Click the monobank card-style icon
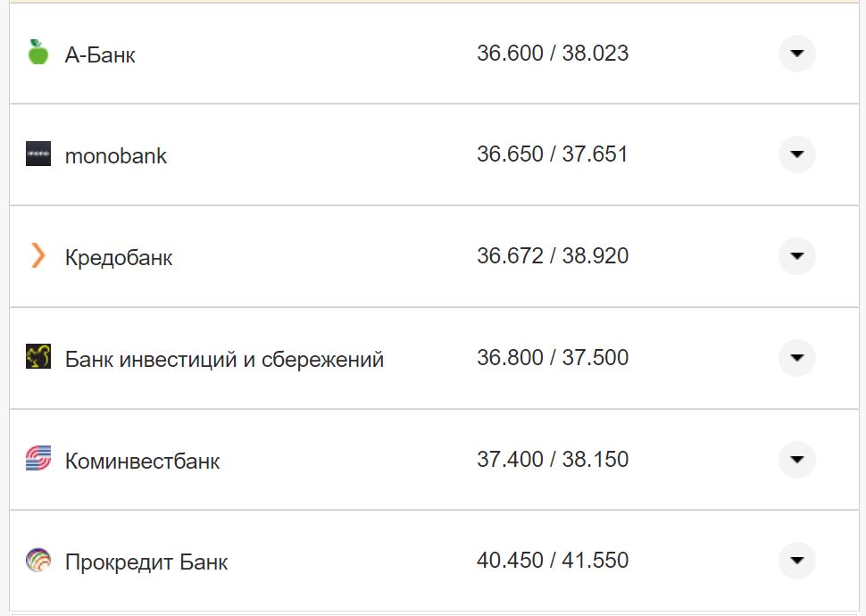This screenshot has height=616, width=866. click(37, 154)
